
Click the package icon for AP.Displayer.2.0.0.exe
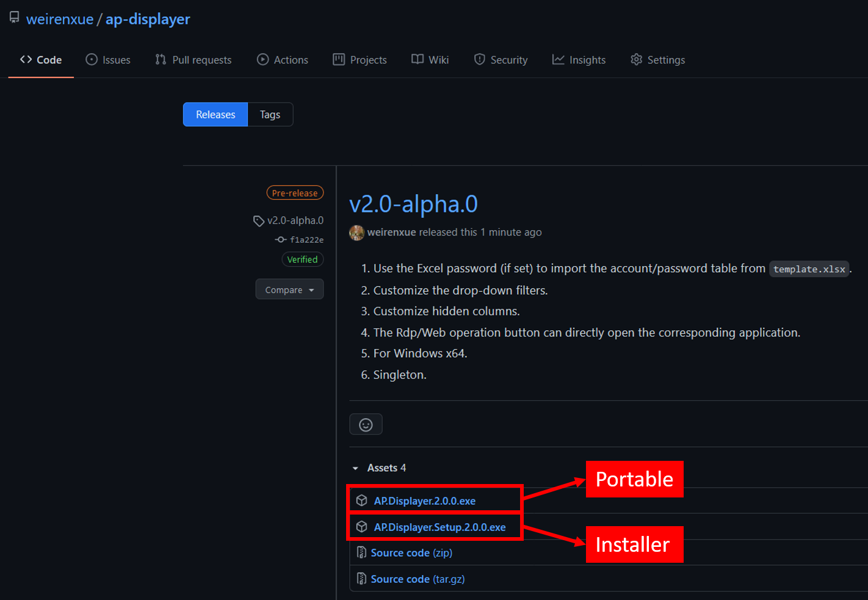[x=362, y=501]
